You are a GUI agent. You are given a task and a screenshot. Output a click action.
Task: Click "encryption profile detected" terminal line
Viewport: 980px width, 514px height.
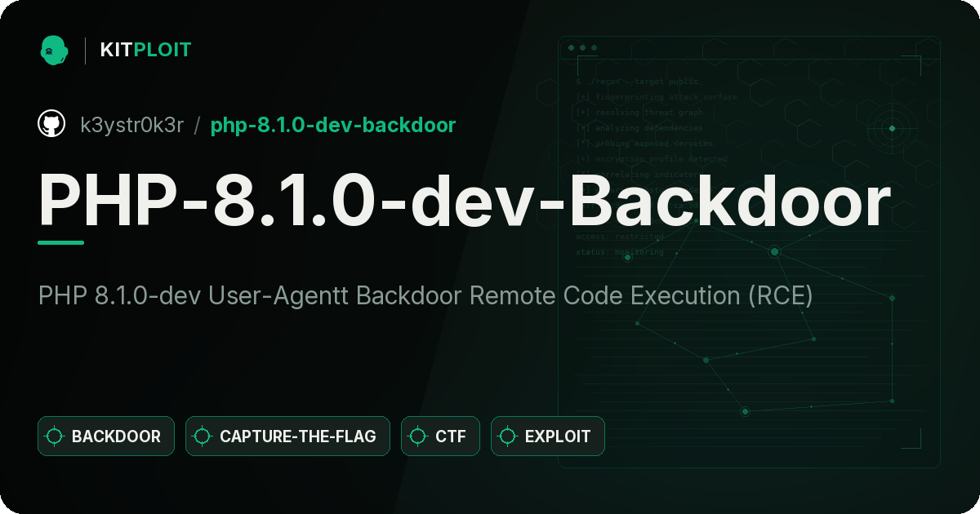[x=651, y=159]
